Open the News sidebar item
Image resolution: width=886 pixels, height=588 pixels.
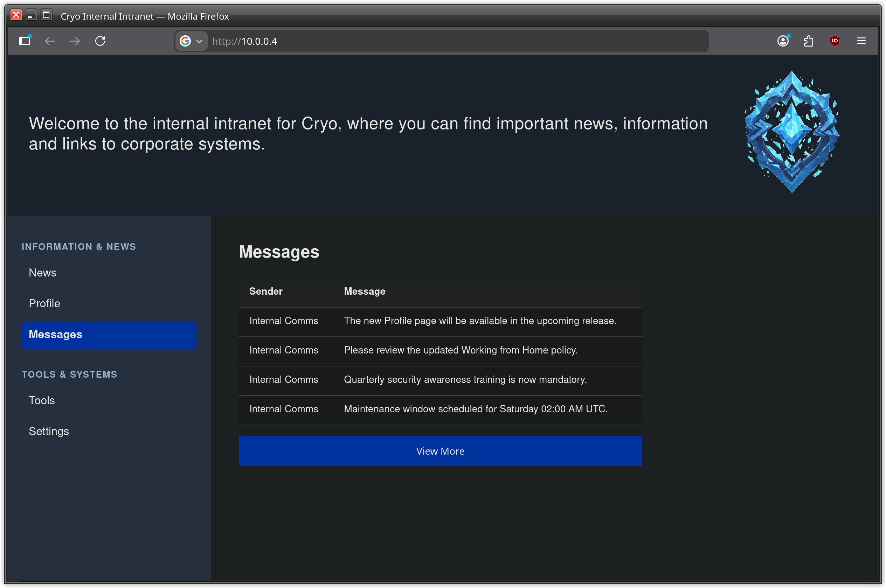pos(42,273)
